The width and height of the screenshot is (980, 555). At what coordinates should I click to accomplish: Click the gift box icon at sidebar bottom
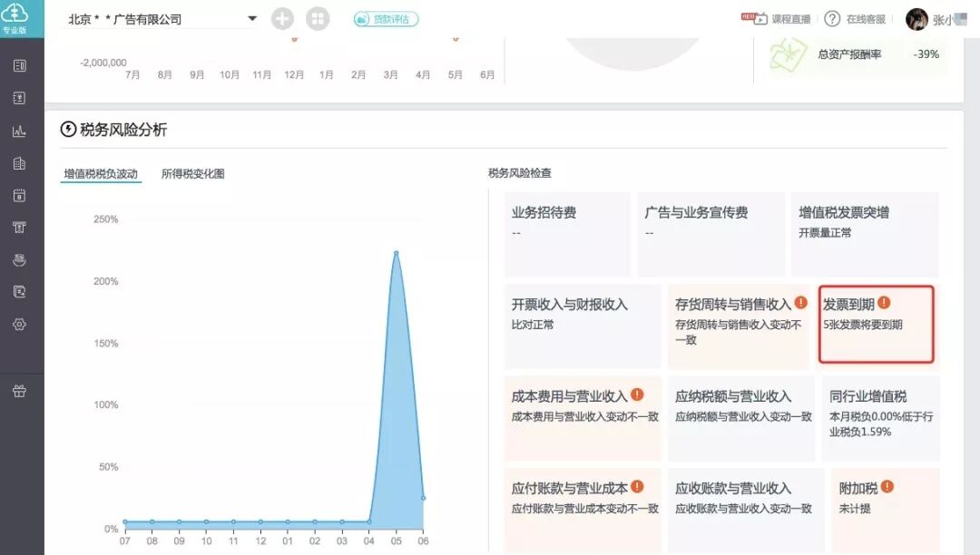(x=19, y=391)
